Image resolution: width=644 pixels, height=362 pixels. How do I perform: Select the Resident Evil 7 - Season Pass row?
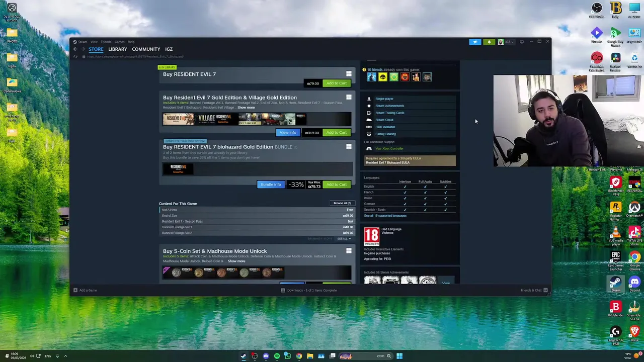(x=257, y=221)
